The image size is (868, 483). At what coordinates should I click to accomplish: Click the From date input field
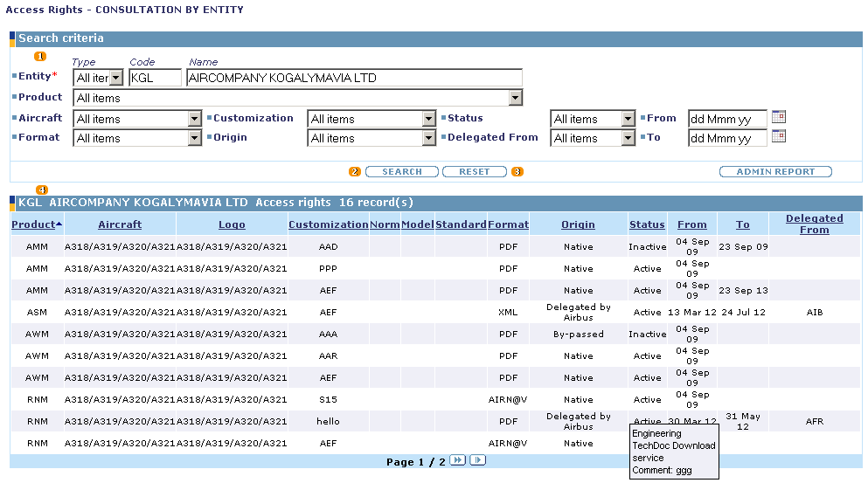coord(727,119)
